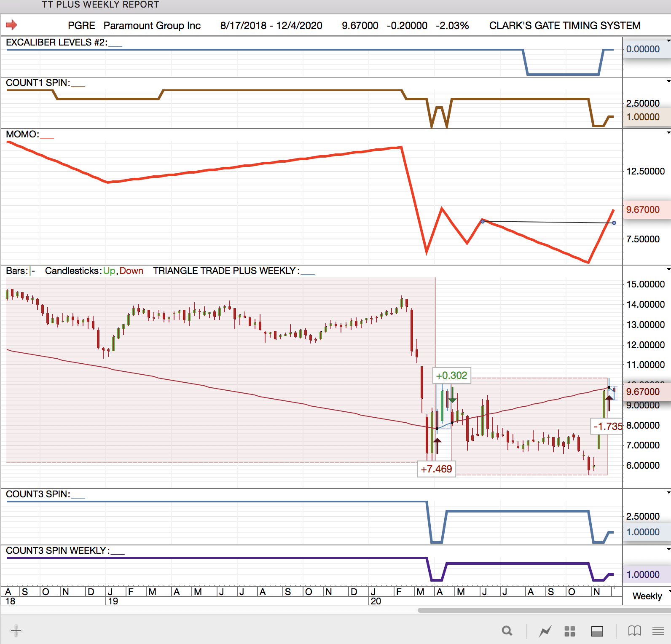Click the red arrow icon beside PGRE
671x644 pixels.
coord(11,25)
